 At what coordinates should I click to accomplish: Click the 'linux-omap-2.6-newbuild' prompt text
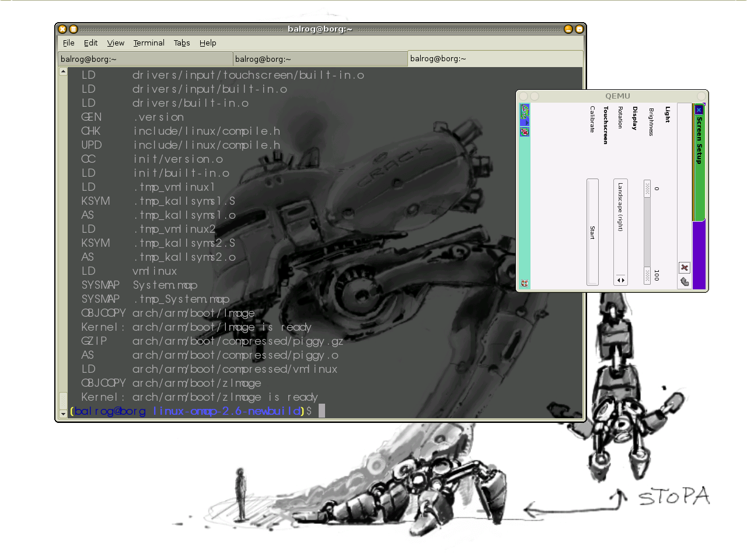click(x=227, y=411)
